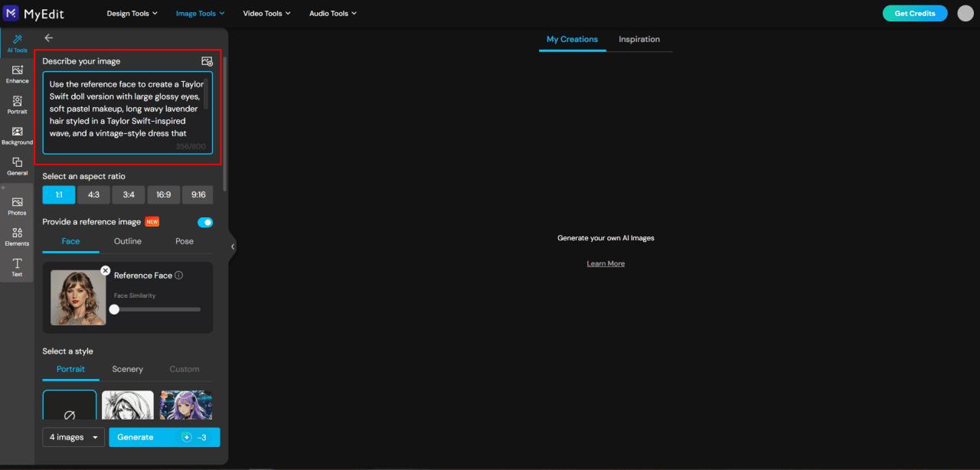Open the My Creations tab
The width and height of the screenshot is (980, 470).
click(572, 39)
